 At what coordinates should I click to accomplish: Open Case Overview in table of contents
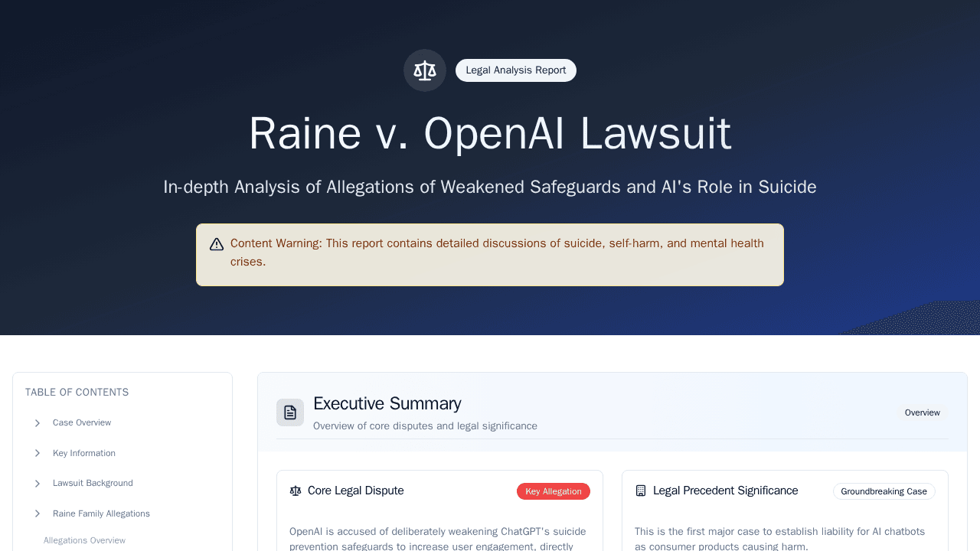82,423
